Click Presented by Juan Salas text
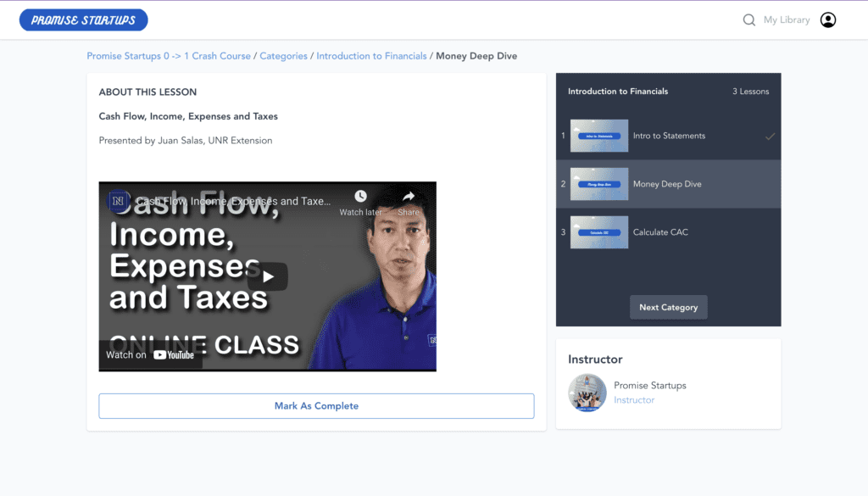Image resolution: width=868 pixels, height=496 pixels. coord(186,141)
